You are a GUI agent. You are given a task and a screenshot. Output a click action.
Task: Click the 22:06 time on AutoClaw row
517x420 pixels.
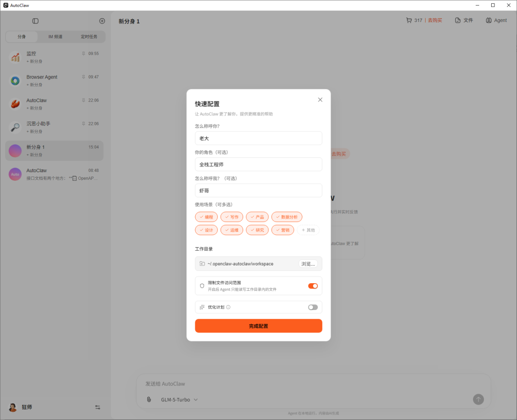coord(93,100)
